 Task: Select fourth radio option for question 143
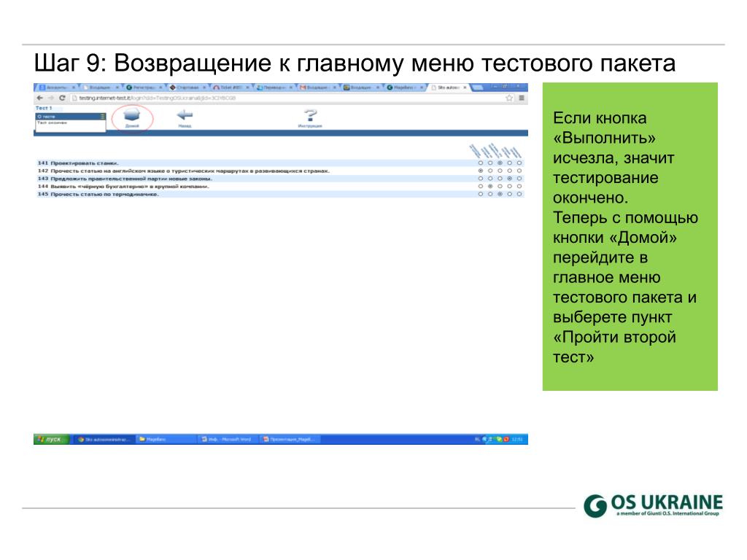(510, 179)
